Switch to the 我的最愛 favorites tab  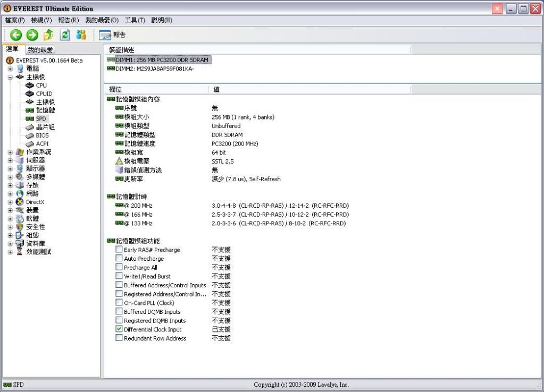coord(40,49)
